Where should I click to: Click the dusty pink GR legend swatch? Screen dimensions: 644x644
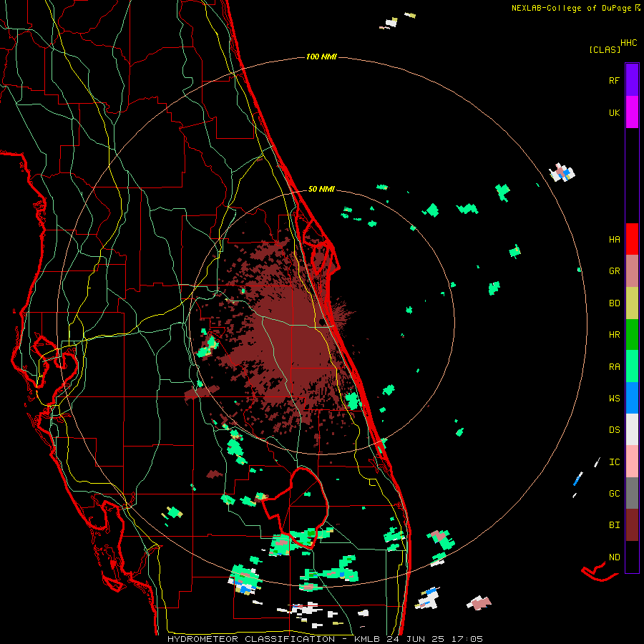coord(632,271)
